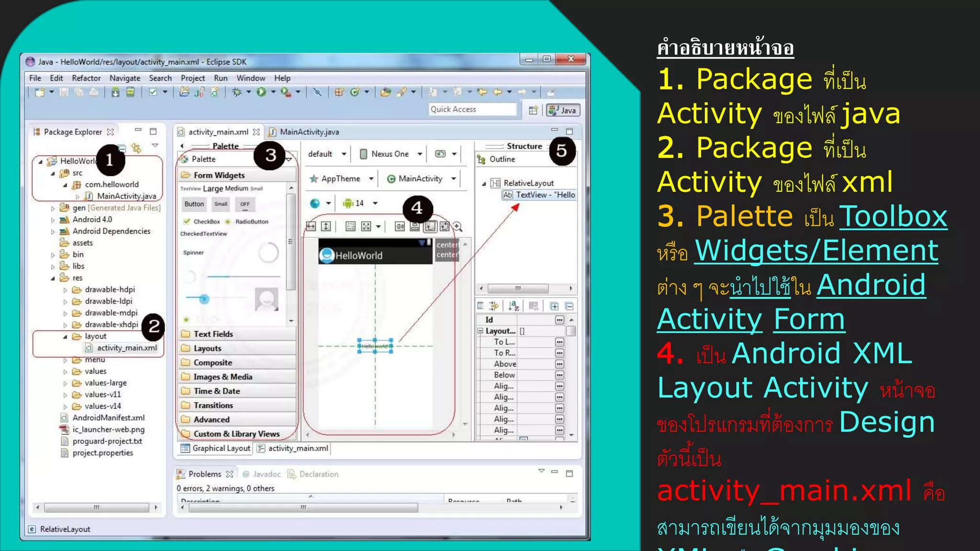Open the Android Virtual Device Manager icon
The height and width of the screenshot is (551, 980).
(130, 92)
